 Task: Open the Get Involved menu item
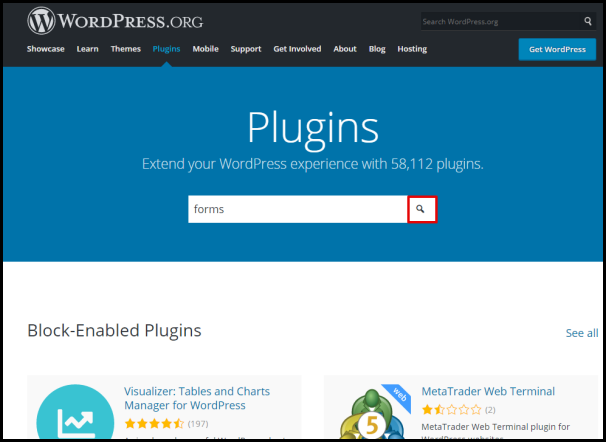(297, 49)
